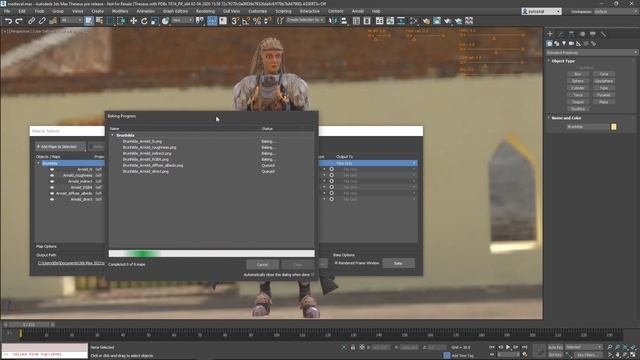Activate the Unlink Selection tool
Image resolution: width=640 pixels, height=360 pixels.
pos(42,20)
